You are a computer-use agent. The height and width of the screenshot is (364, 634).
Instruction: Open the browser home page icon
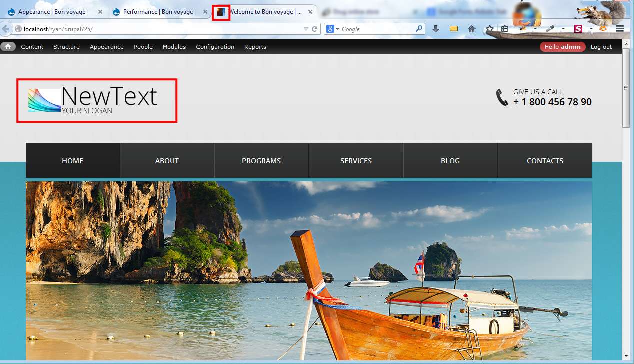[x=471, y=29]
